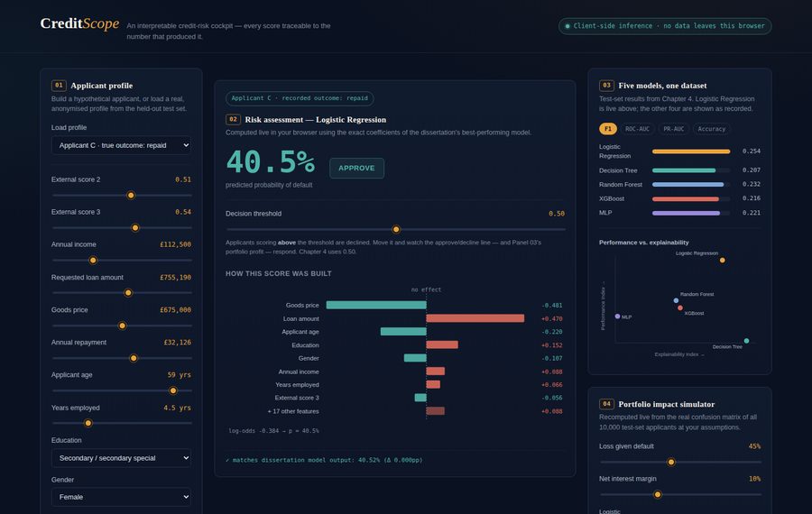This screenshot has height=514, width=812.
Task: Click the Logistic Regression scatter point
Action: 723,261
